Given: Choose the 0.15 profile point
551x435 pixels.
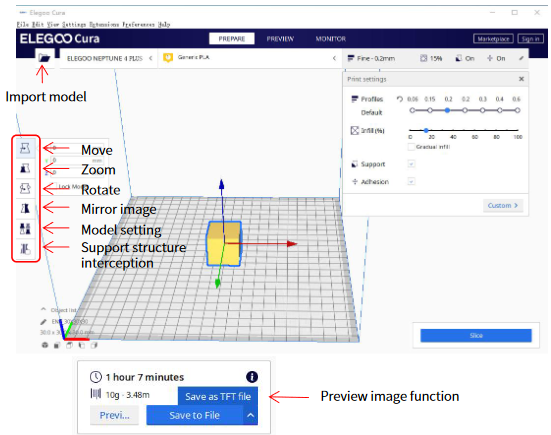Looking at the screenshot, I should point(430,110).
